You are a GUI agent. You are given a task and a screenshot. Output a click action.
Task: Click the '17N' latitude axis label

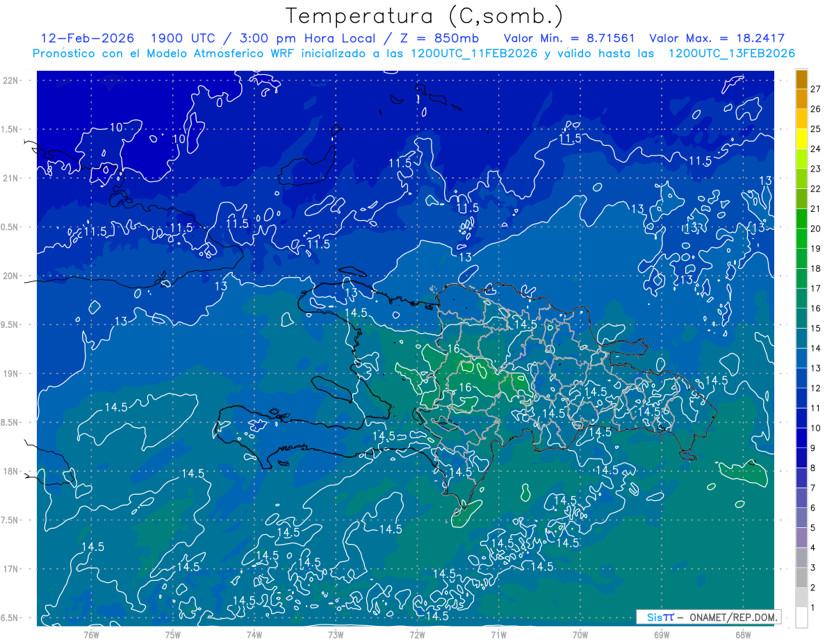click(x=10, y=569)
